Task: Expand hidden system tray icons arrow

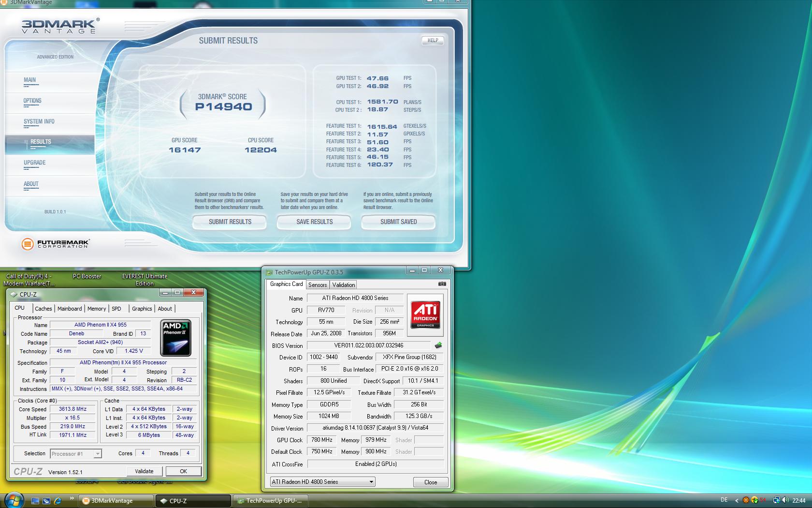Action: tap(737, 501)
